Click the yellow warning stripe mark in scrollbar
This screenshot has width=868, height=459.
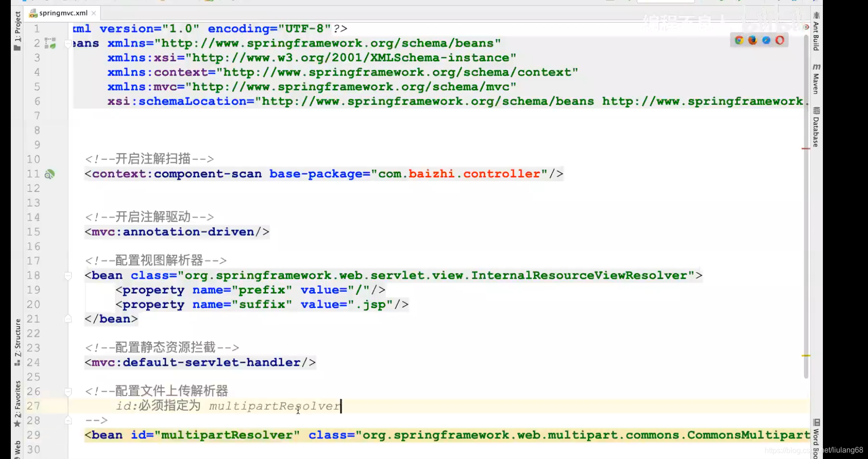tap(806, 356)
